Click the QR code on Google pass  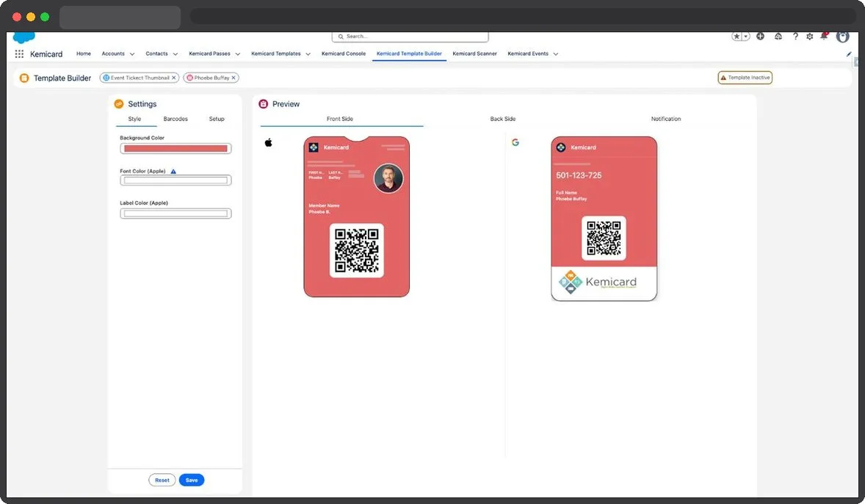604,238
